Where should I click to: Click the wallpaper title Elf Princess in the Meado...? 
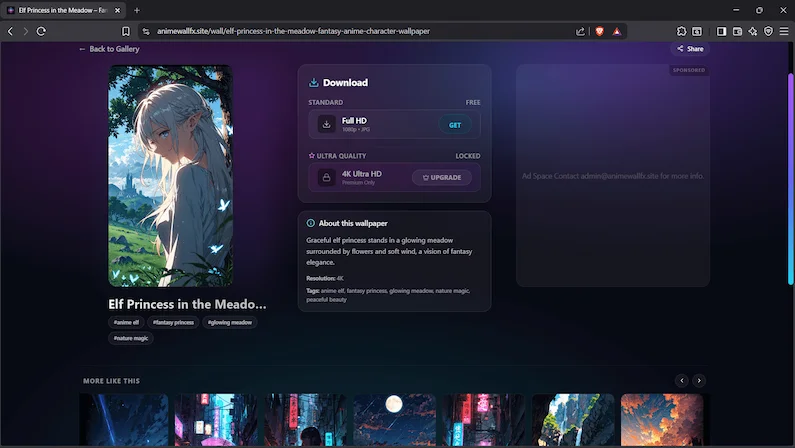point(187,304)
